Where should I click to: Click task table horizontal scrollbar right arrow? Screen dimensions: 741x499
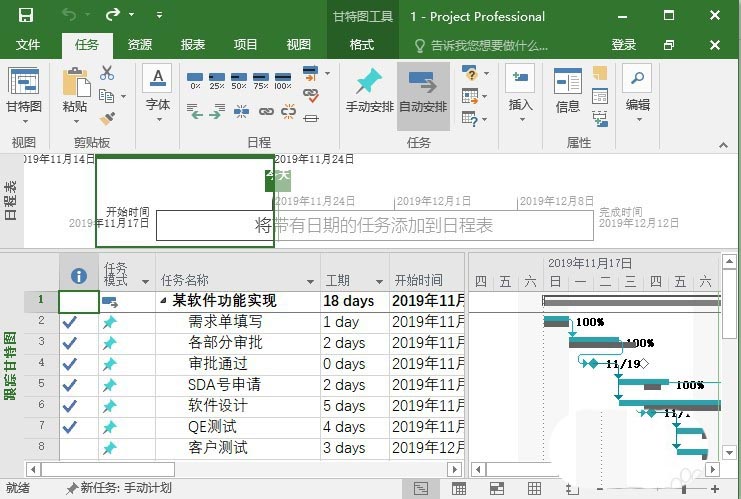(454, 470)
